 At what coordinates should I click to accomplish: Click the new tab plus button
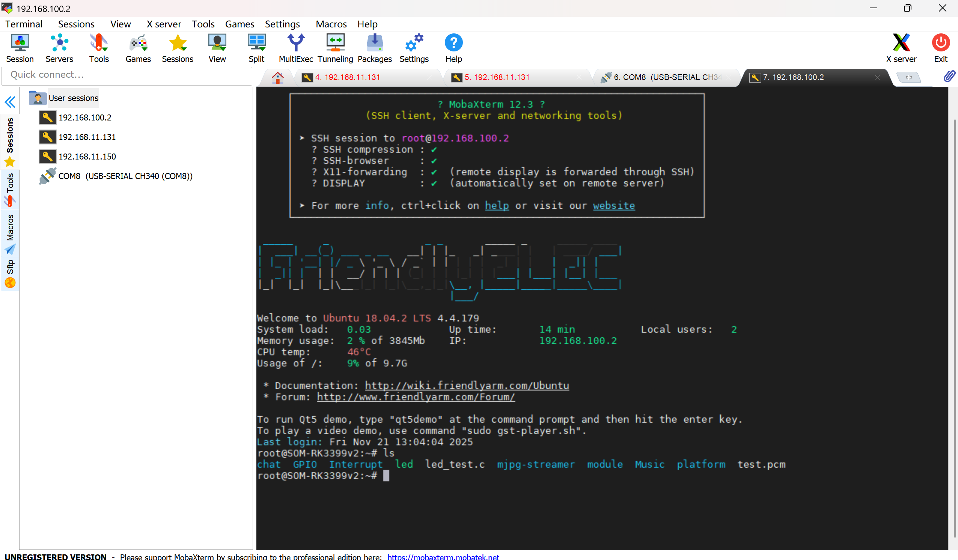[908, 77]
